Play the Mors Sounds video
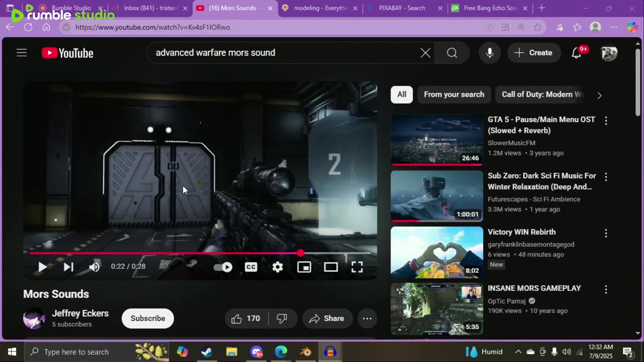The height and width of the screenshot is (362, 644). click(42, 267)
